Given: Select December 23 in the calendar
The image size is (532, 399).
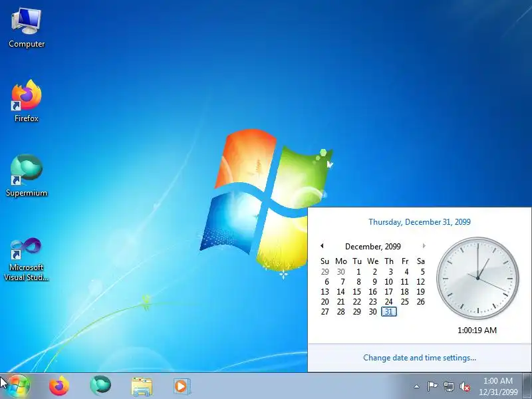Looking at the screenshot, I should click(372, 302).
